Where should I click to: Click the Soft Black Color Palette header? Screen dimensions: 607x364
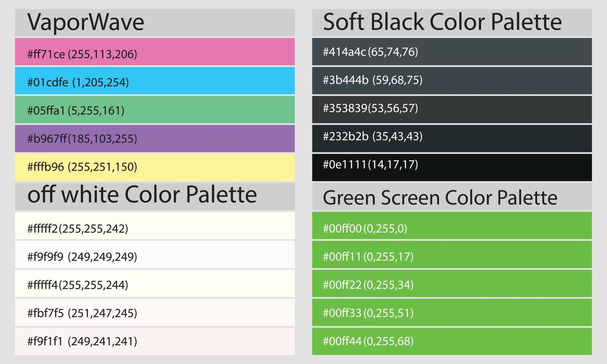point(442,22)
